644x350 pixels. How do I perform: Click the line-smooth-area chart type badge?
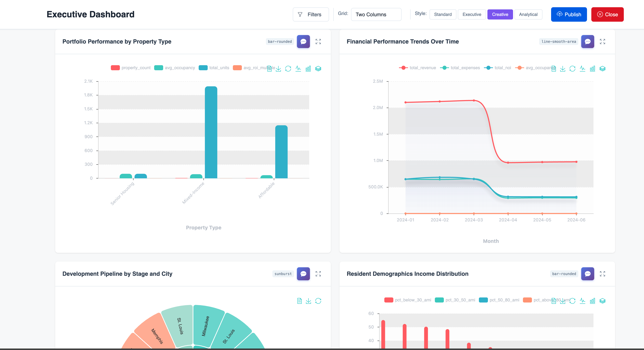pos(559,42)
